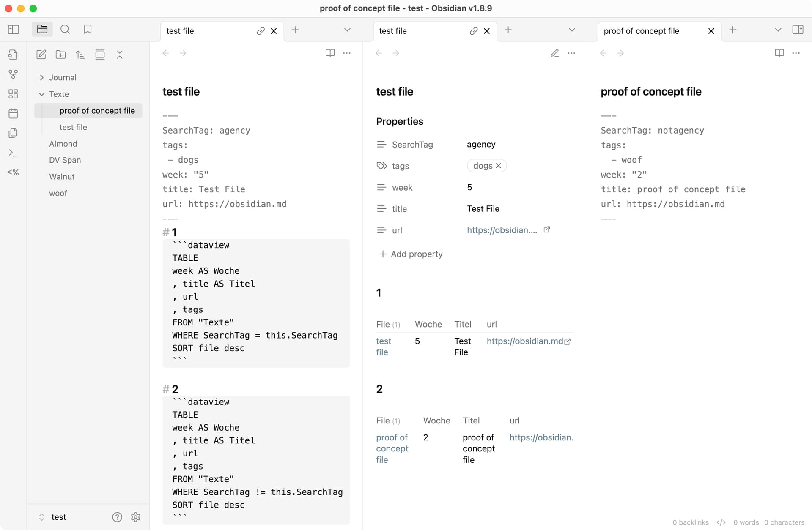The height and width of the screenshot is (530, 812).
Task: Open canvas icon in ribbon
Action: (13, 94)
